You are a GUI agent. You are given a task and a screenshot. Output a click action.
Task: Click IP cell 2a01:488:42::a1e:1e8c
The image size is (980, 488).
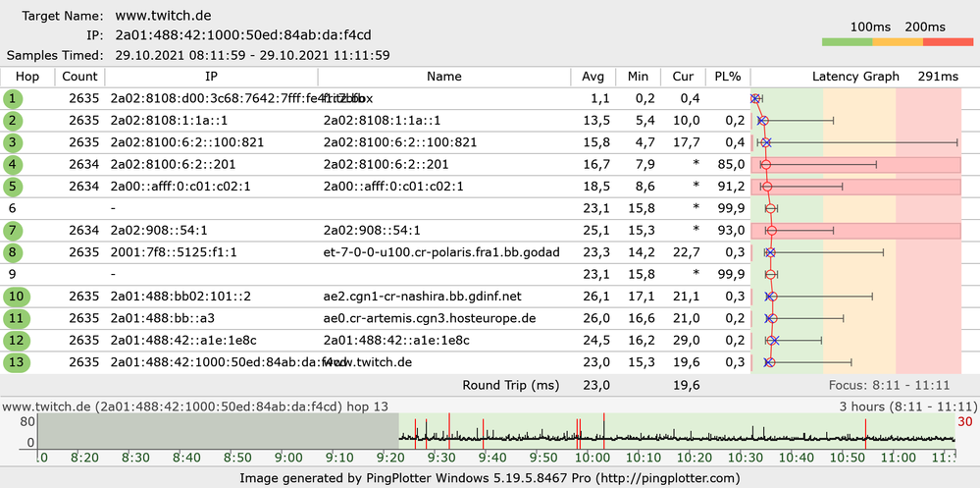tap(183, 341)
